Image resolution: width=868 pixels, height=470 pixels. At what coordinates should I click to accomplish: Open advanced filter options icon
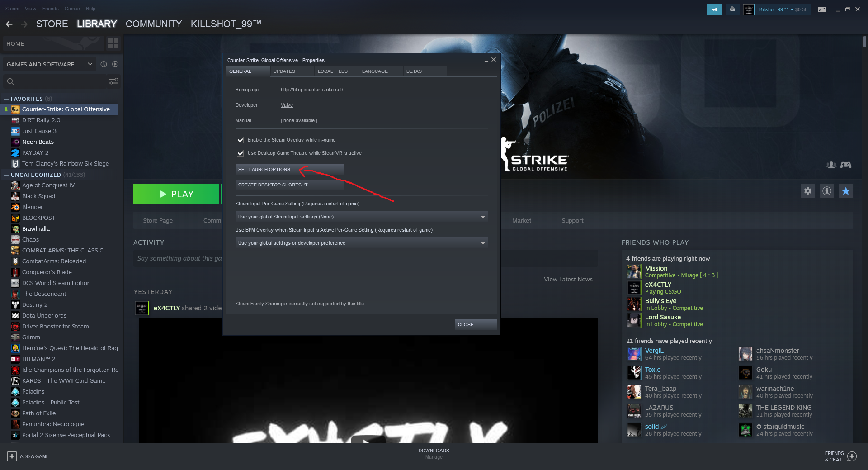[113, 81]
